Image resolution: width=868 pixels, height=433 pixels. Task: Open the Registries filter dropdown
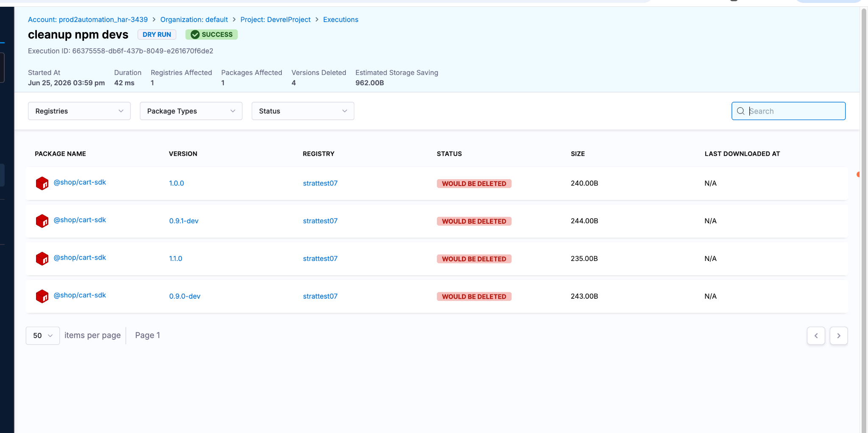click(x=79, y=111)
